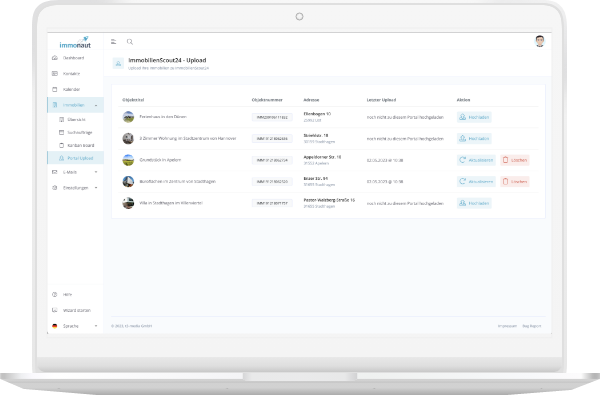Image resolution: width=600 pixels, height=395 pixels.
Task: Click the title 'Ferienhaus in den Dünen'
Action: 163,117
